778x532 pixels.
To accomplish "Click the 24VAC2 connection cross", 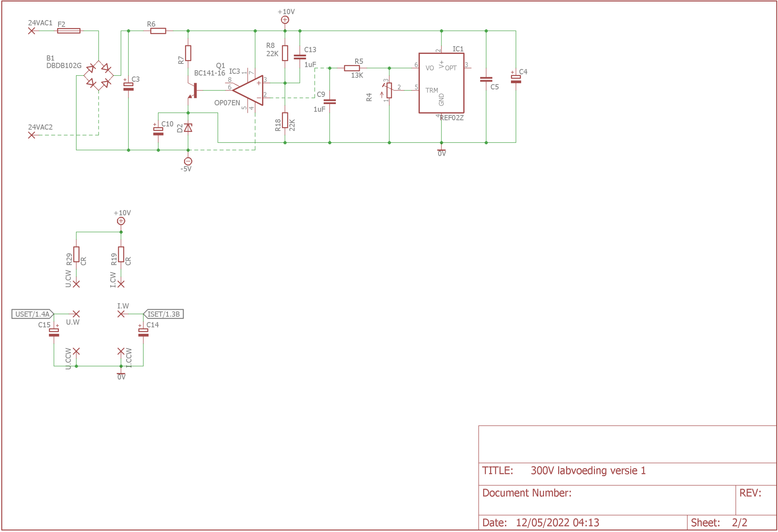I will click(x=32, y=135).
